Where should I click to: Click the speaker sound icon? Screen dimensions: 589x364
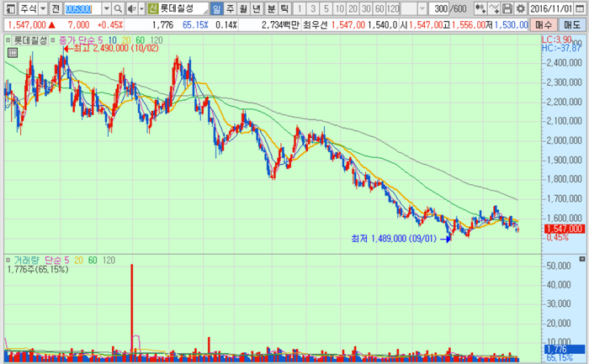coord(131,8)
